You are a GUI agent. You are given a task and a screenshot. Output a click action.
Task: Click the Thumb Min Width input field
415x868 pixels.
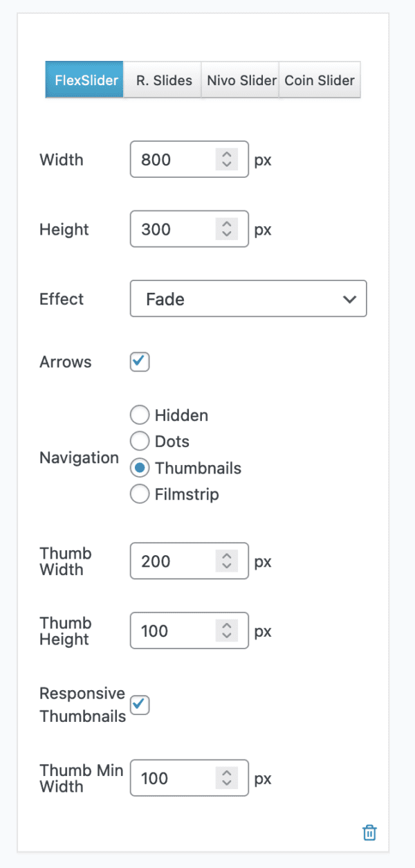coord(173,778)
